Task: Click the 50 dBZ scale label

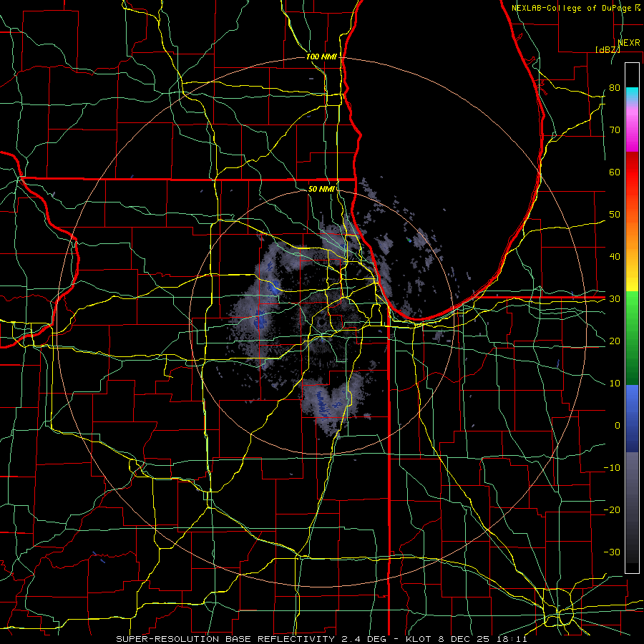Action: tap(615, 215)
